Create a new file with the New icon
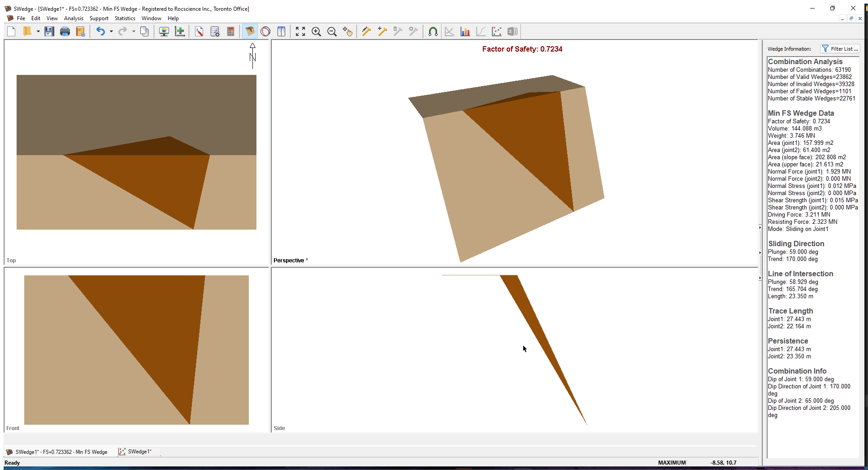The image size is (868, 470). 11,31
